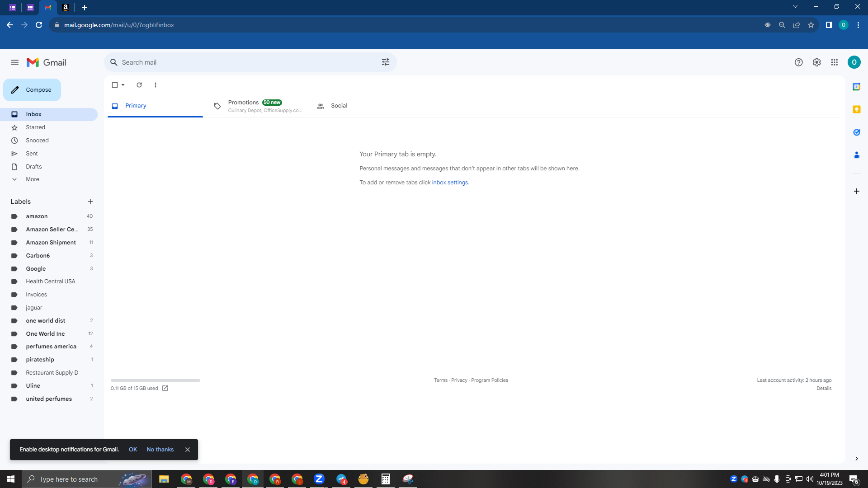Screen dimensions: 868x488
Task: Open Google Tasks side panel
Action: pos(857,132)
